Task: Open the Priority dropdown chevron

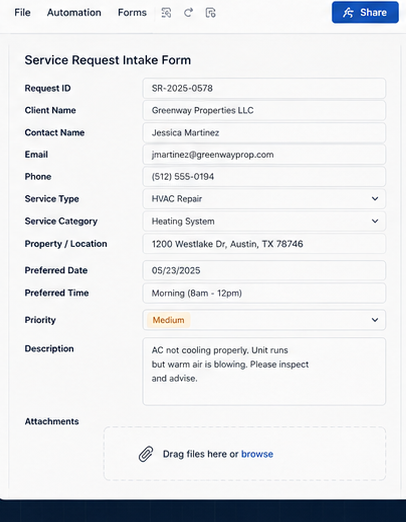Action: (375, 320)
